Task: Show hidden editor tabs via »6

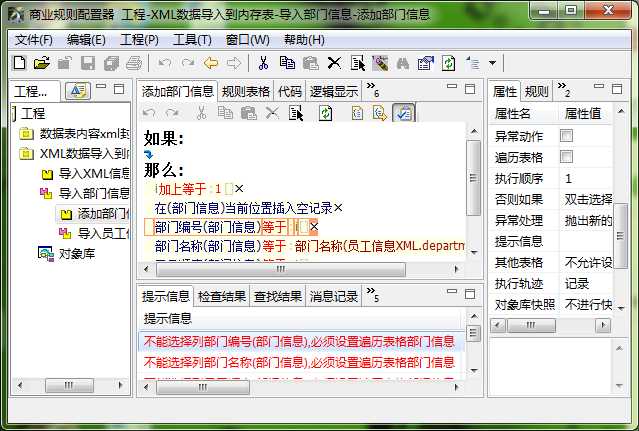Action: pyautogui.click(x=372, y=90)
